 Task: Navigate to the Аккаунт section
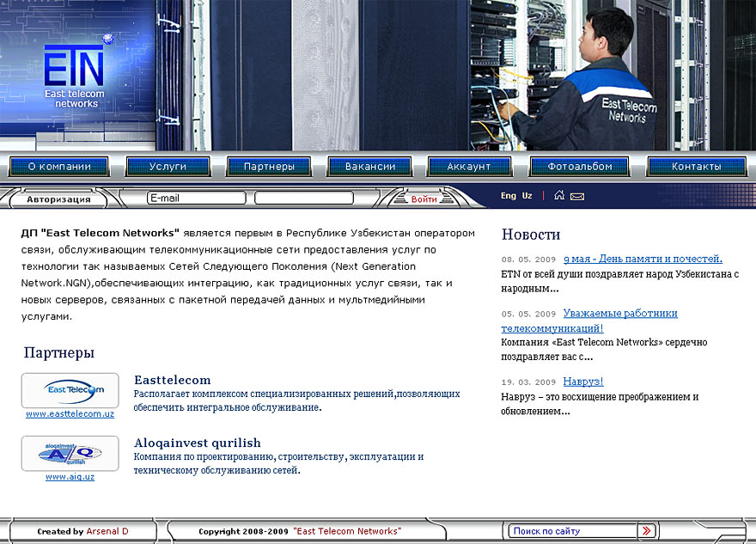pyautogui.click(x=469, y=167)
